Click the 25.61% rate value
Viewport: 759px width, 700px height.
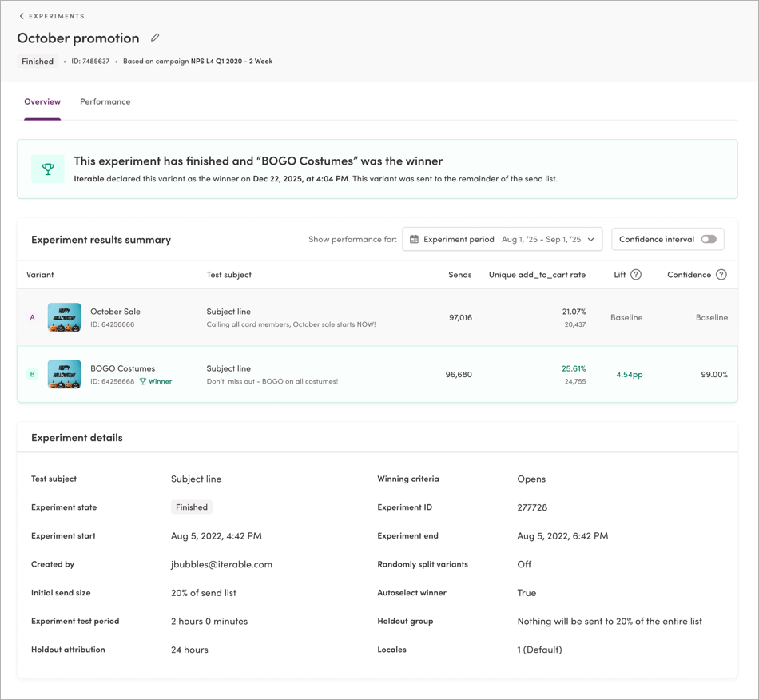pyautogui.click(x=574, y=368)
